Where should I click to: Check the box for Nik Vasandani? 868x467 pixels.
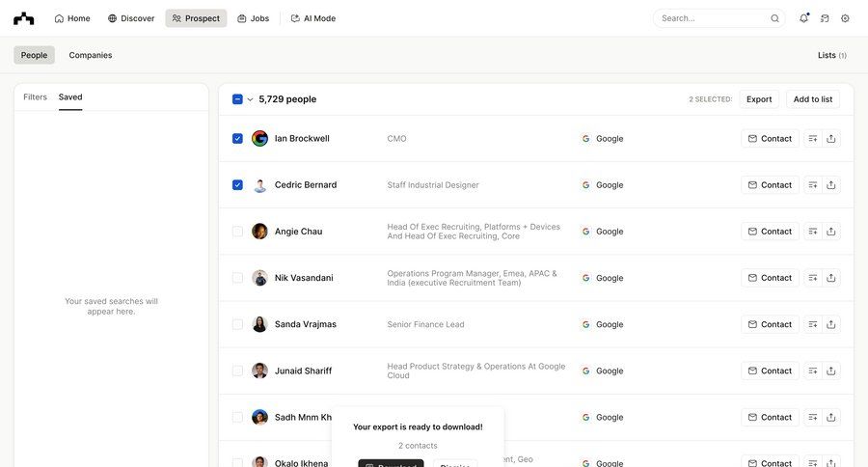(x=237, y=278)
